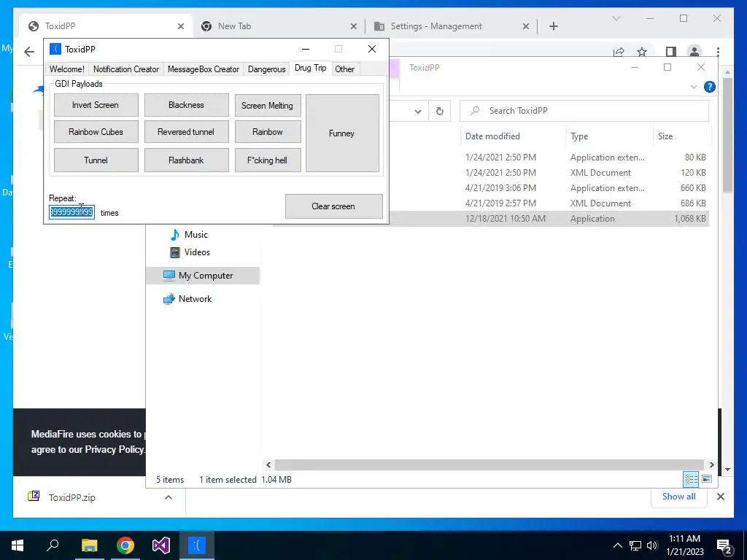Switch to the Settings - Management browser tab
The height and width of the screenshot is (560, 747).
point(450,26)
